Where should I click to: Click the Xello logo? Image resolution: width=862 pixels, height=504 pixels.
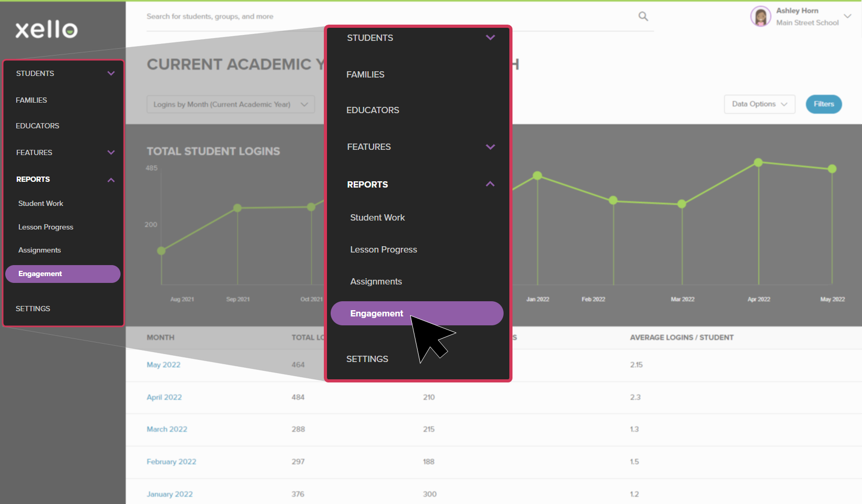47,29
